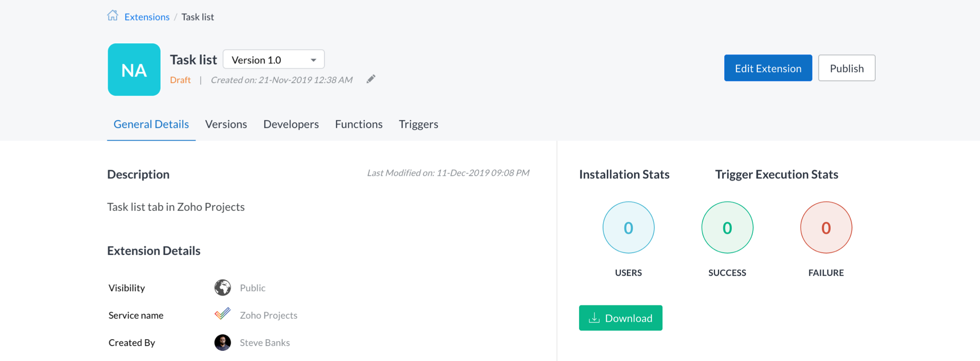
Task: Click the Edit Extension button
Action: pos(768,68)
